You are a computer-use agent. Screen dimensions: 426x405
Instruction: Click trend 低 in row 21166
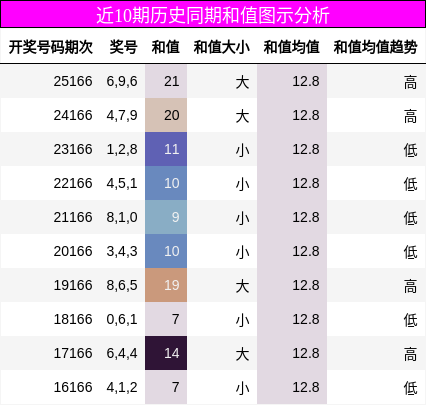(410, 218)
